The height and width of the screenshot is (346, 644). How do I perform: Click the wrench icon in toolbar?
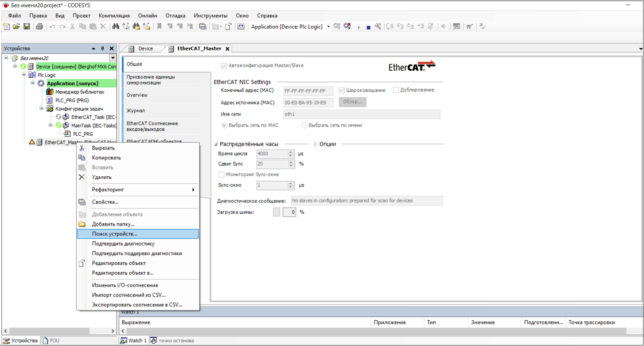378,27
